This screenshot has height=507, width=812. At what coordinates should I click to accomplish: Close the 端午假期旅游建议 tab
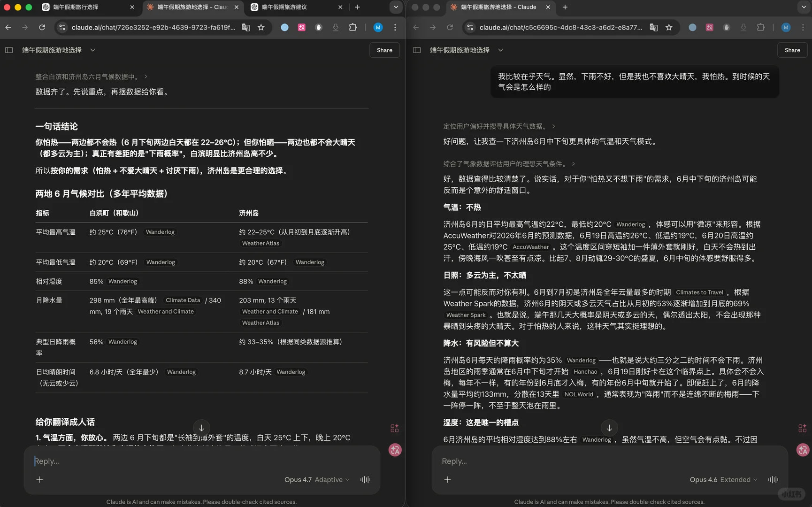tap(340, 7)
